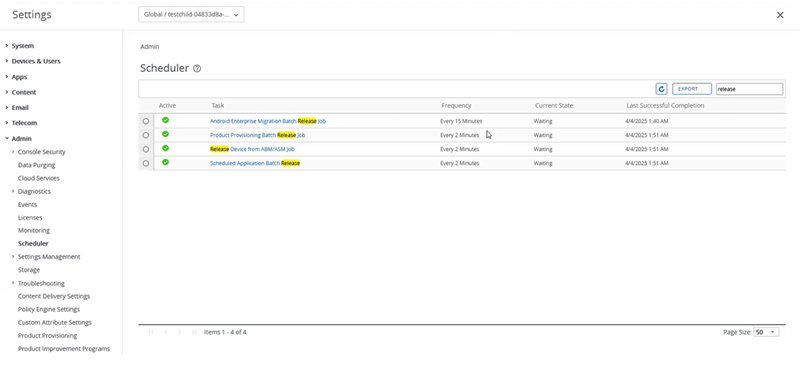The height and width of the screenshot is (369, 800).
Task: Open Events settings
Action: click(x=28, y=205)
